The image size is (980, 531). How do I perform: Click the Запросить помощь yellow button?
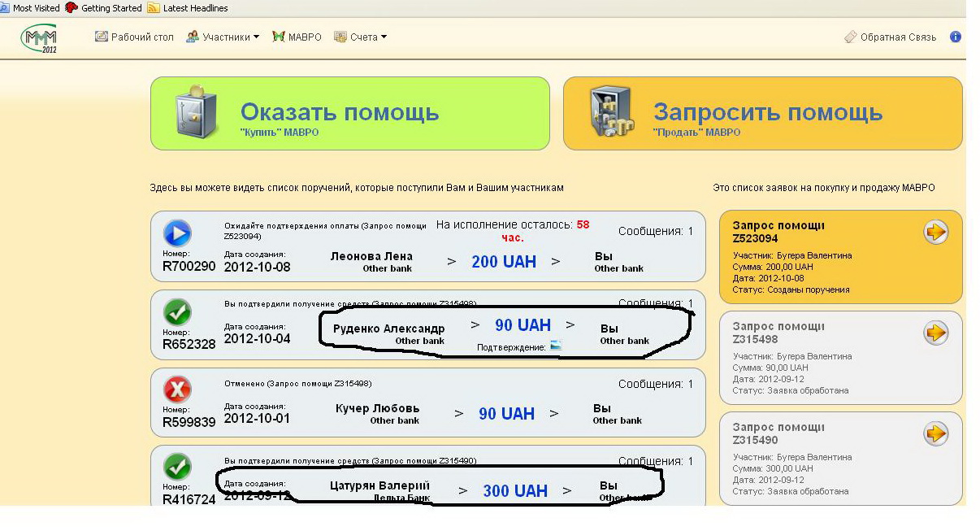click(x=763, y=113)
